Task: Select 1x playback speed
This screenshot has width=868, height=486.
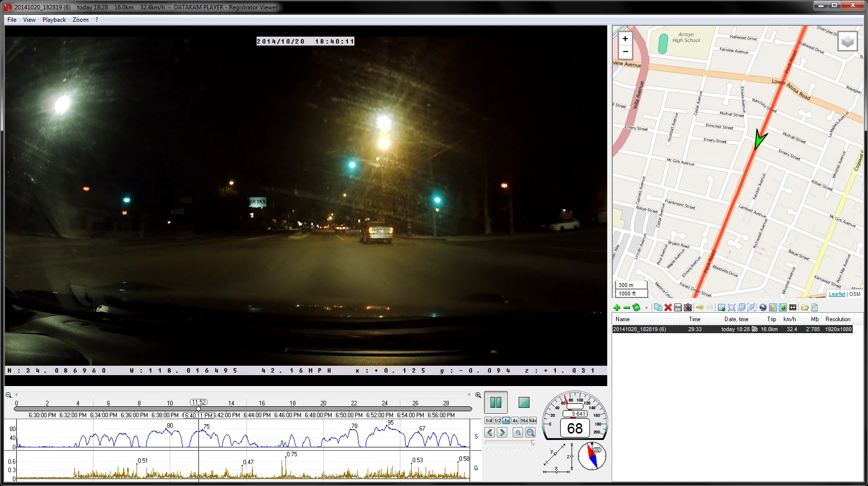Action: tap(506, 421)
